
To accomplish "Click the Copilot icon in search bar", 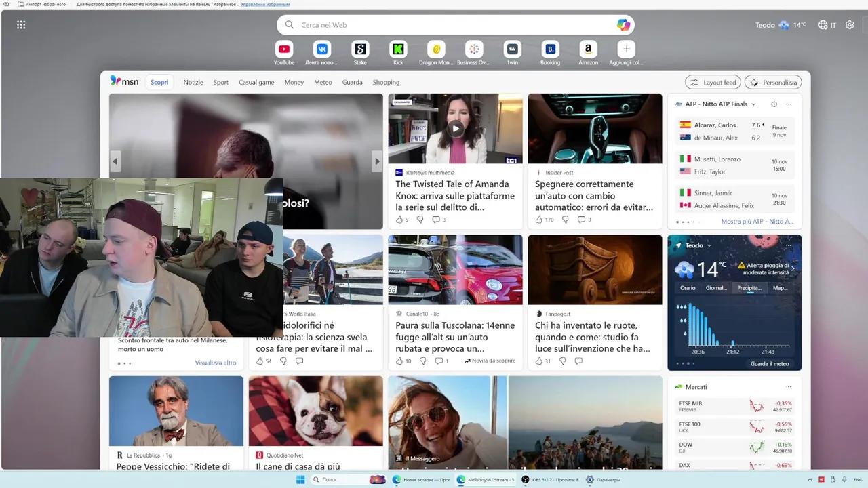I will pyautogui.click(x=623, y=25).
